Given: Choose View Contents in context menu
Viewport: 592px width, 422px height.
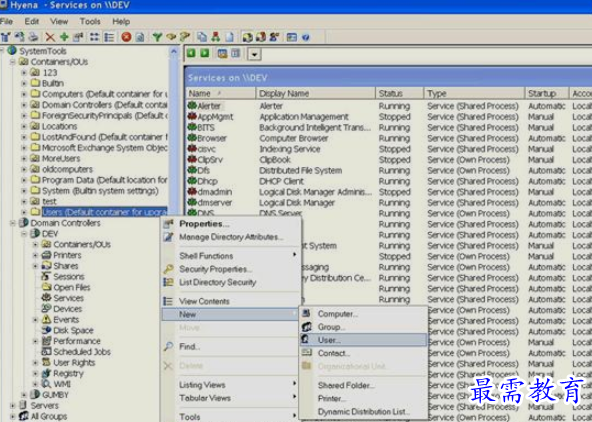Looking at the screenshot, I should pyautogui.click(x=231, y=301).
